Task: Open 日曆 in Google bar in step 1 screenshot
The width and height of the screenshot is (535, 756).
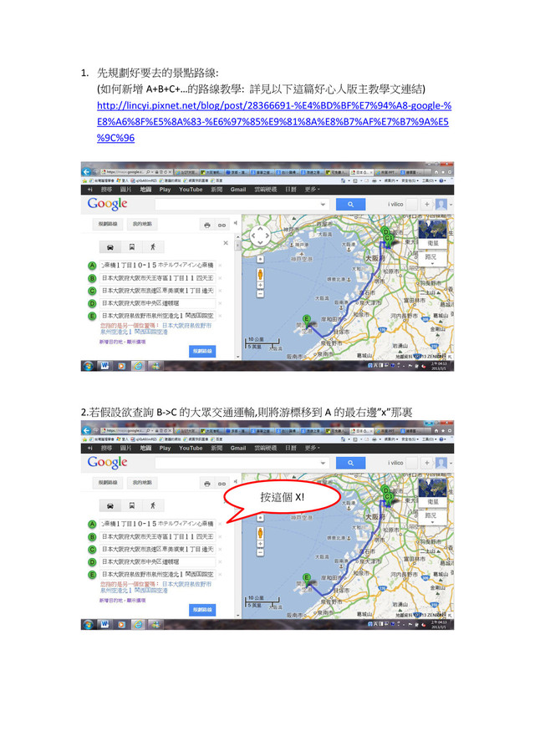Action: [x=290, y=190]
